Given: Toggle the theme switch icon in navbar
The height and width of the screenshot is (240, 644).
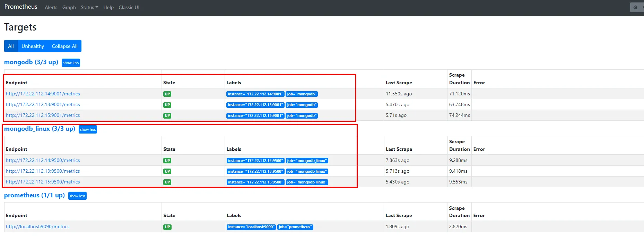Looking at the screenshot, I should (x=635, y=7).
